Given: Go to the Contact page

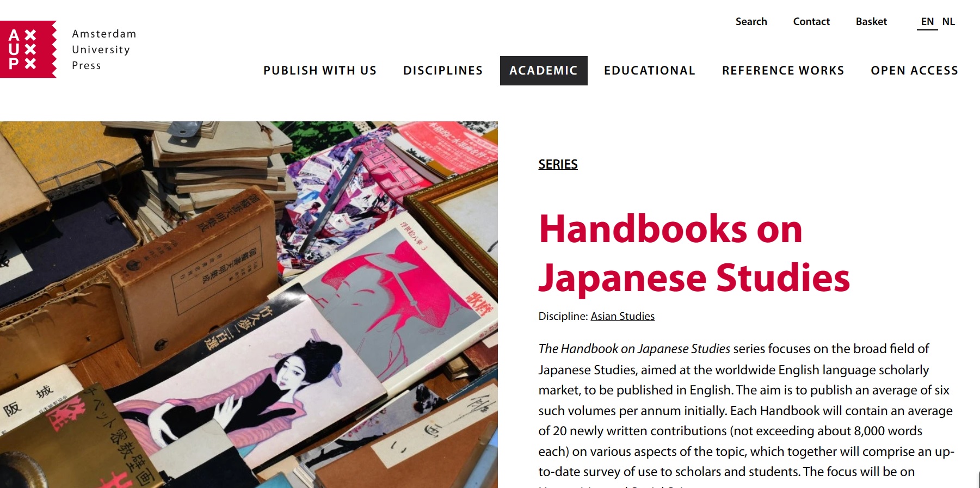Looking at the screenshot, I should 811,22.
